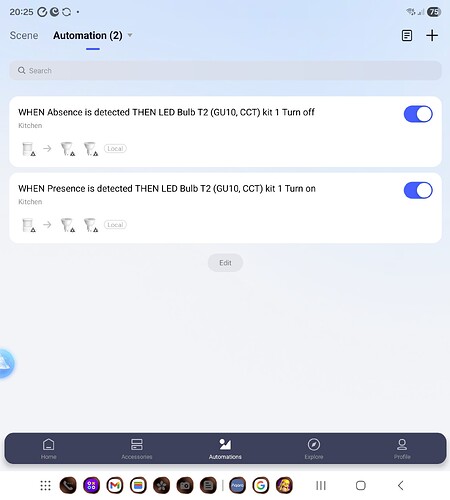Viewport: 450px width, 500px height.
Task: Open the app drawer grid icon
Action: pyautogui.click(x=45, y=485)
